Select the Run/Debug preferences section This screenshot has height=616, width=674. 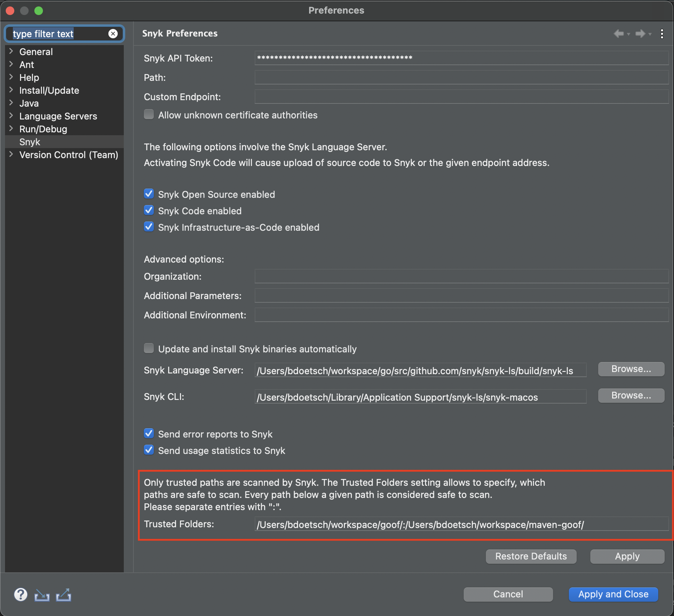(x=43, y=129)
